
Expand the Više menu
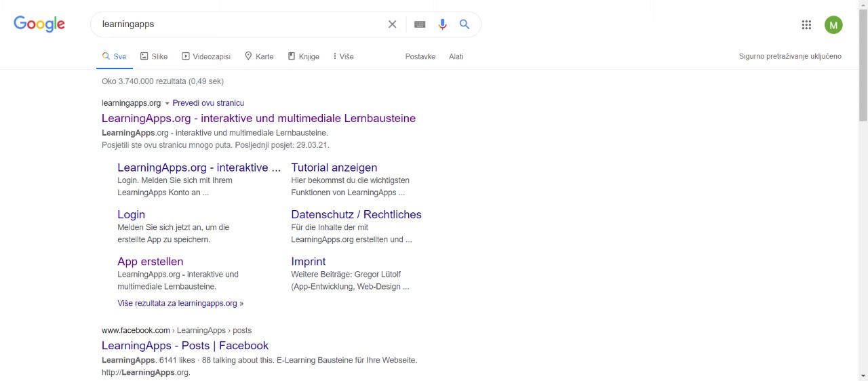click(343, 56)
